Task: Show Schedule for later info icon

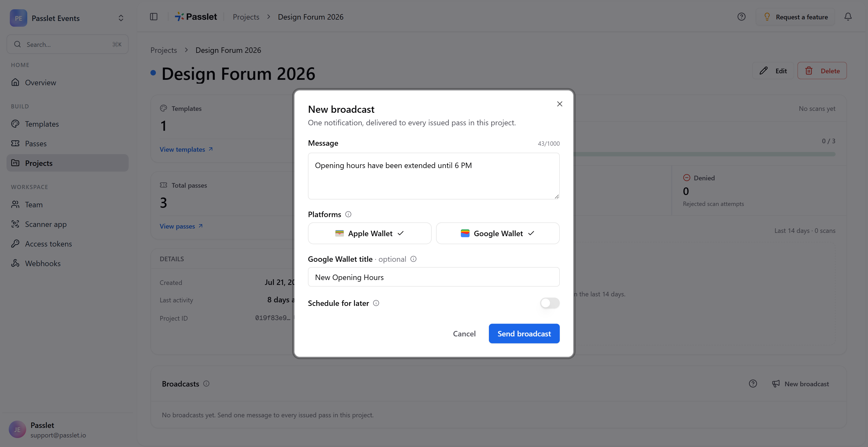Action: tap(376, 303)
